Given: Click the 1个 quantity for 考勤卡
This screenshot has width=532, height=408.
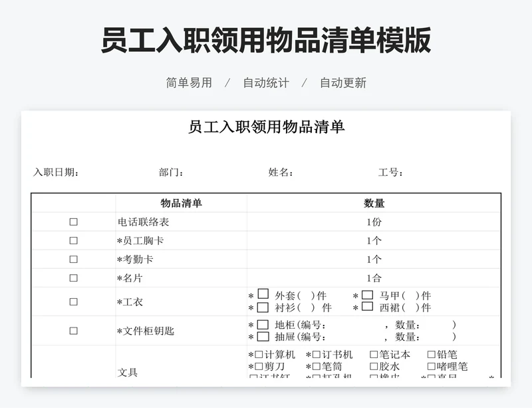Looking at the screenshot, I should [x=374, y=259].
